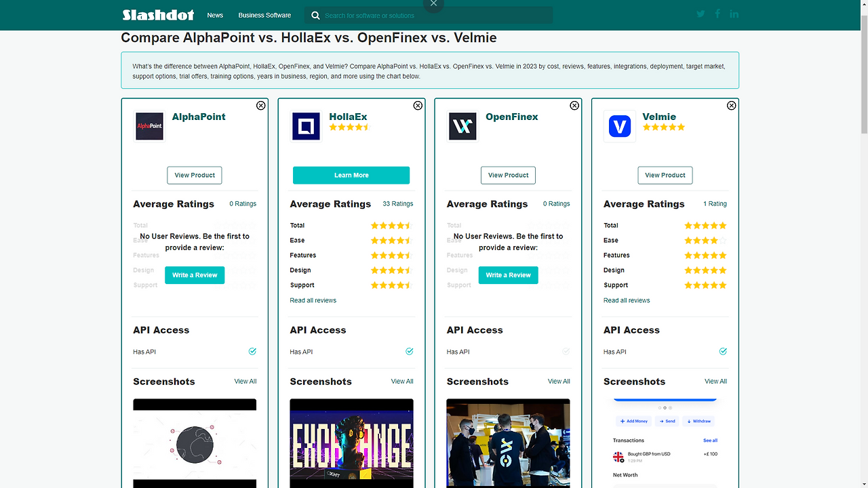Click Velmie Design rating stars

(x=705, y=270)
